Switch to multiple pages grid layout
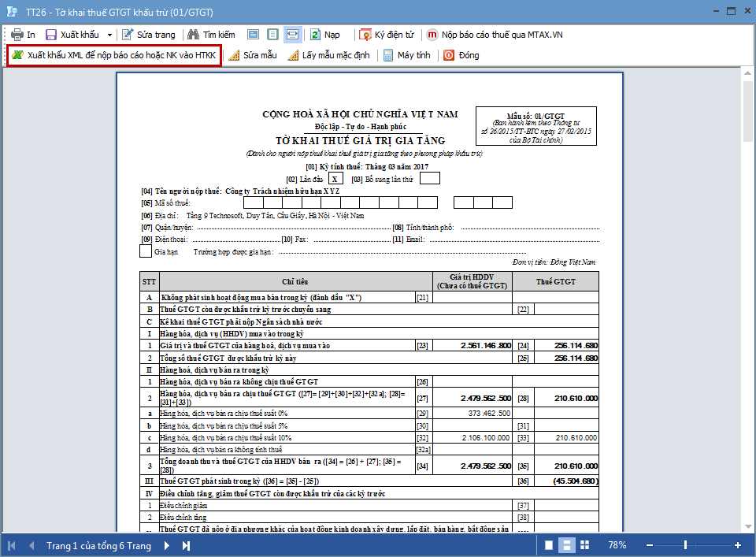756x557 pixels. pos(583,545)
